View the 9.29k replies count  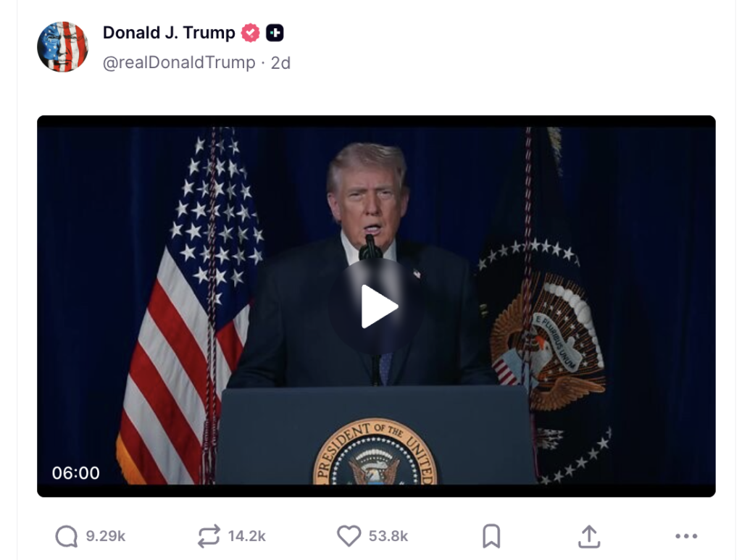click(x=106, y=536)
